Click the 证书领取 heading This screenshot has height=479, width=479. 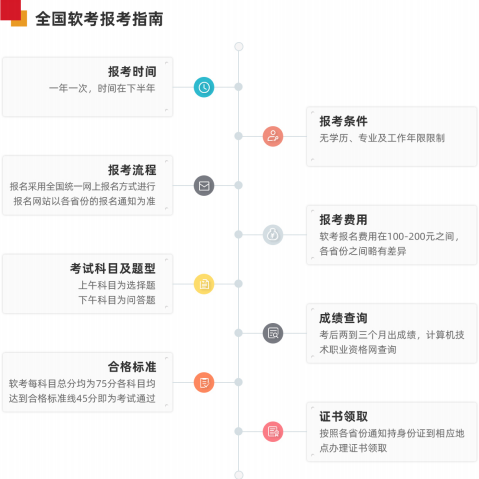(343, 416)
